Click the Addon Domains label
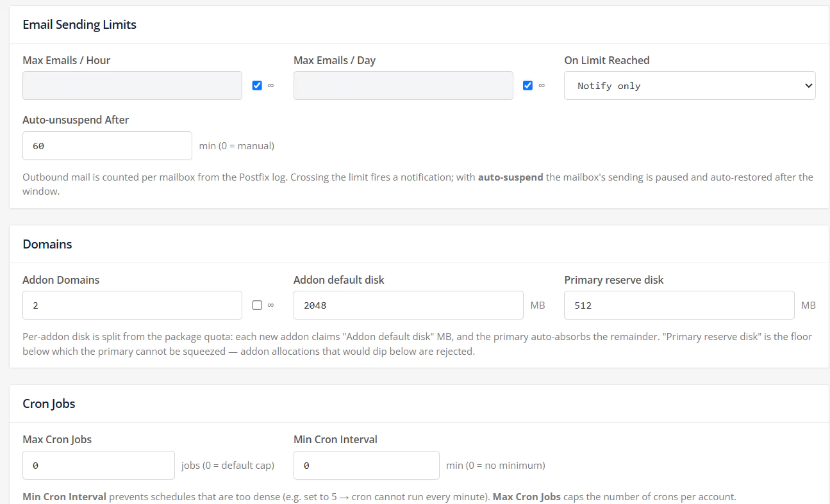Screen dimensions: 830x504 click(61, 280)
